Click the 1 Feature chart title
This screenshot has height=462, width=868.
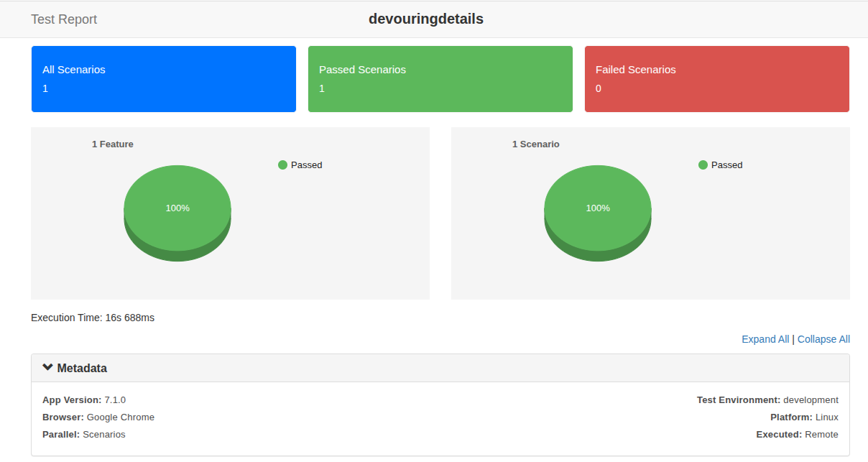pyautogui.click(x=113, y=144)
